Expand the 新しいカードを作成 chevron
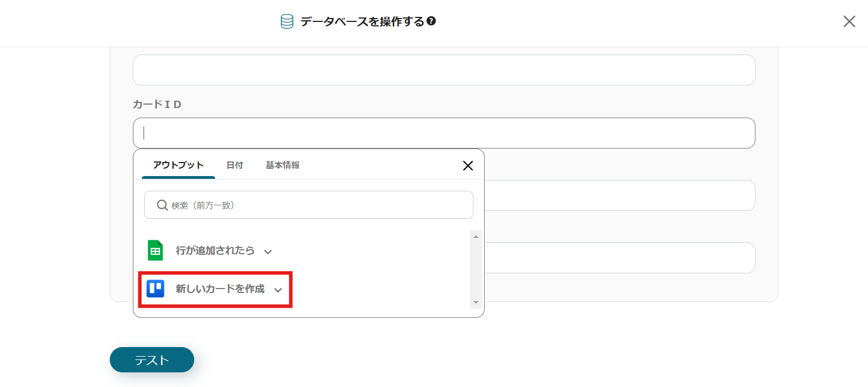Viewport: 868px width, 387px height. pos(278,290)
